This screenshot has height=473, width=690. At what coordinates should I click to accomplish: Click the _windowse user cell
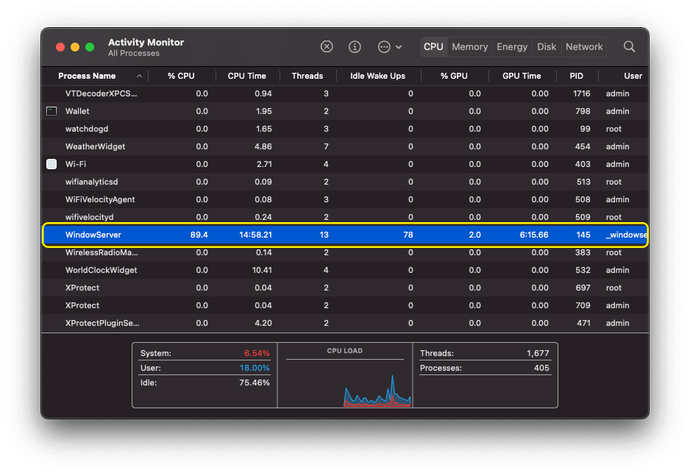(x=626, y=235)
